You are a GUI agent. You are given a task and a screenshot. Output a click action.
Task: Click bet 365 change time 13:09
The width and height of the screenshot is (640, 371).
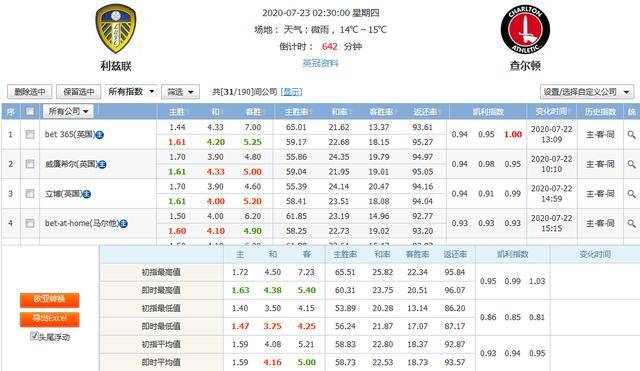click(551, 140)
